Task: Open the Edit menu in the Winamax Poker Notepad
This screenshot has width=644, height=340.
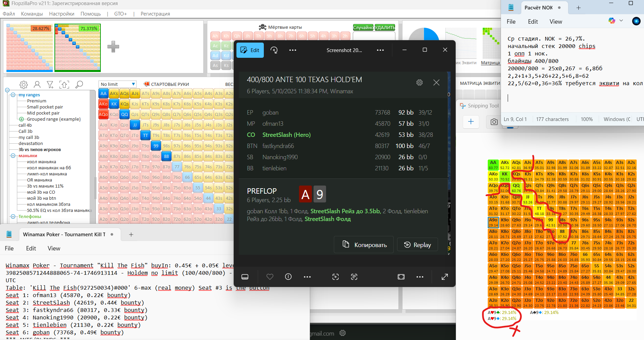Action: 31,248
